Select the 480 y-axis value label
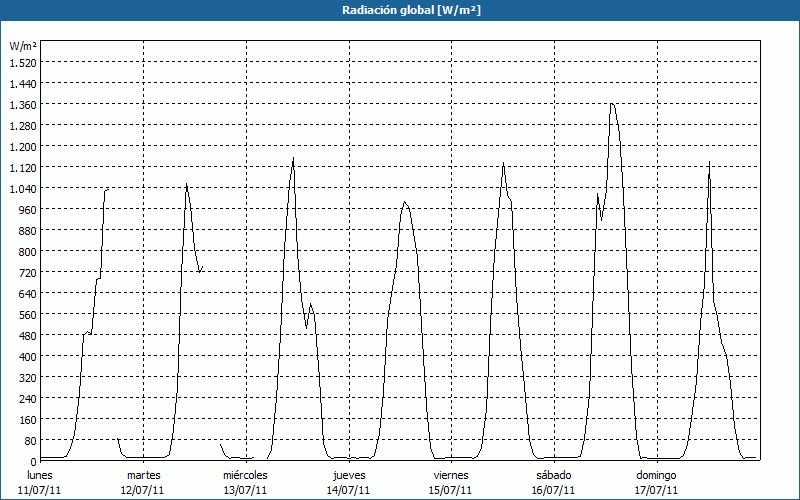800x500 pixels. [x=27, y=335]
